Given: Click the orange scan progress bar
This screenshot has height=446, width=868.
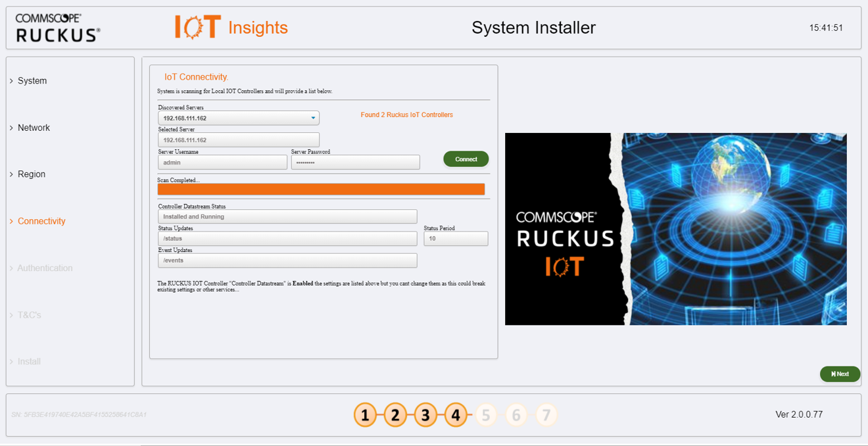Looking at the screenshot, I should click(321, 189).
